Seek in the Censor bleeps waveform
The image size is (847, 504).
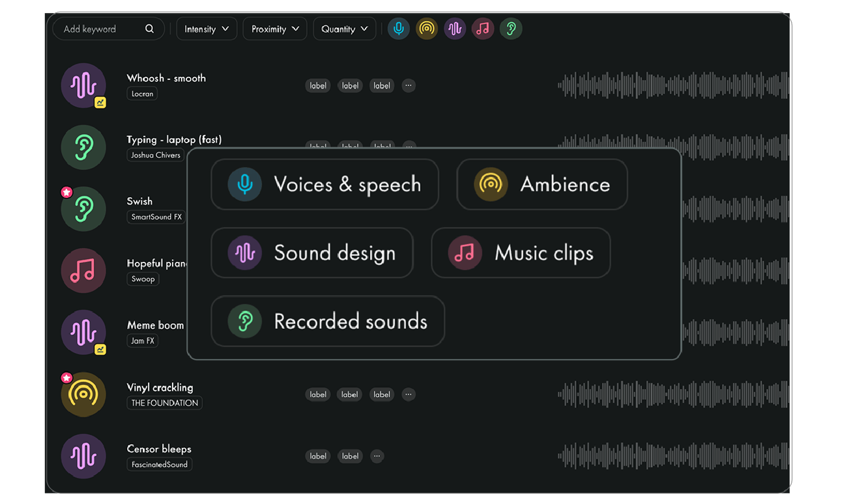[x=673, y=456]
